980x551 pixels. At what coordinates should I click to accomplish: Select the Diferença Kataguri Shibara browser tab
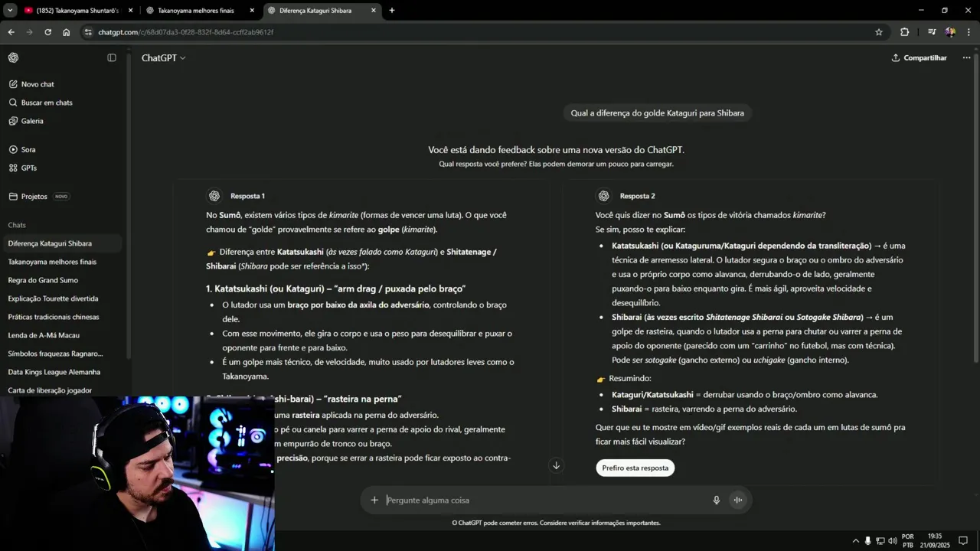(322, 11)
